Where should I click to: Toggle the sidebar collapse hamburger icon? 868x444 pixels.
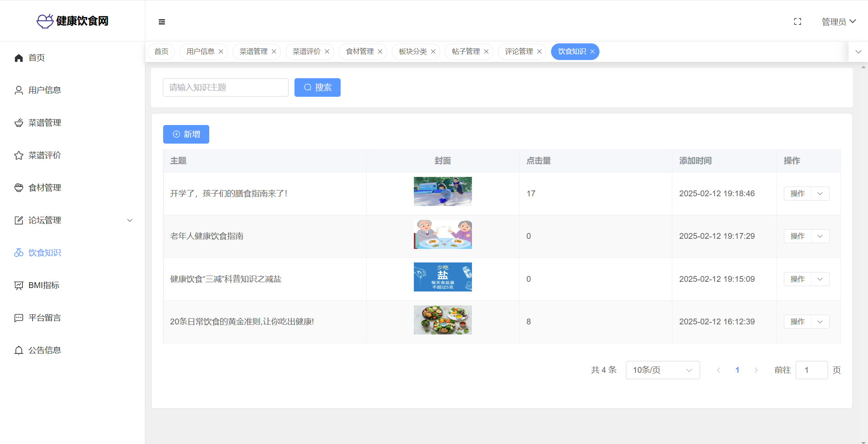pos(162,22)
